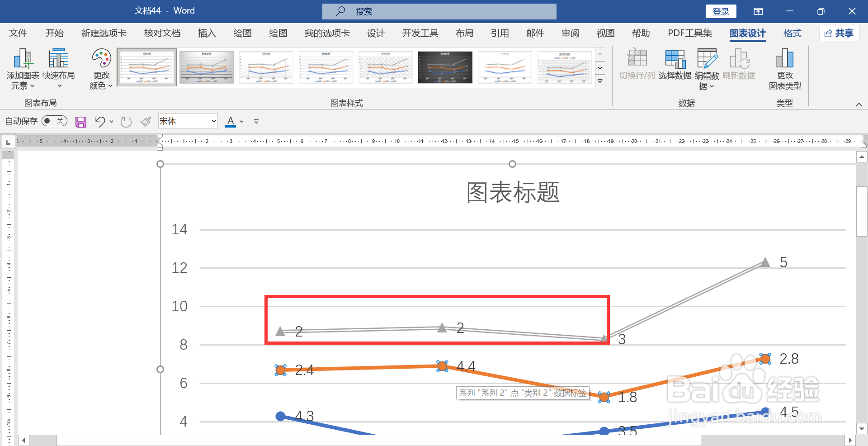
Task: Switch to the 开始 Home tab
Action: 54,33
